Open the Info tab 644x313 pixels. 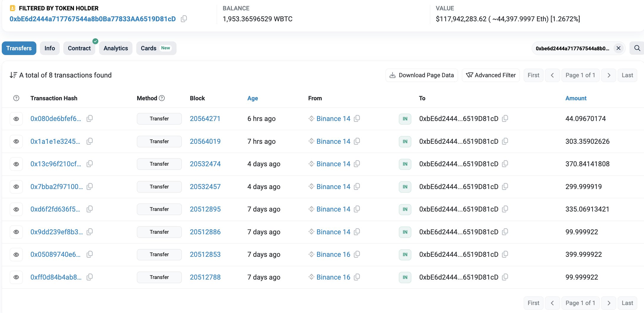[50, 48]
